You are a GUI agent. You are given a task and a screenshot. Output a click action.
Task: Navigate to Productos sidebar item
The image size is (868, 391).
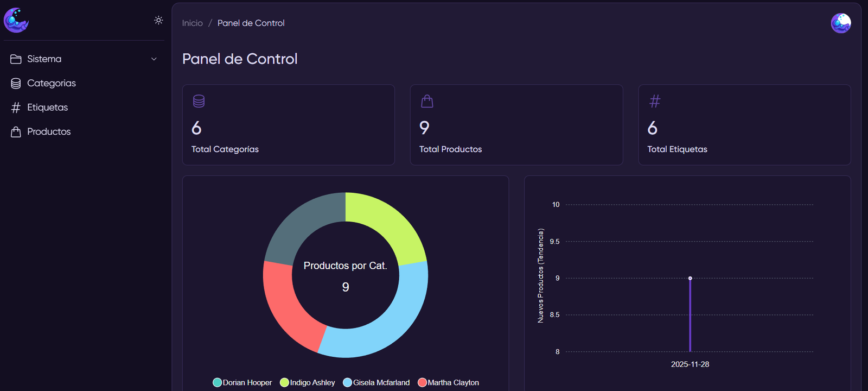pyautogui.click(x=49, y=131)
